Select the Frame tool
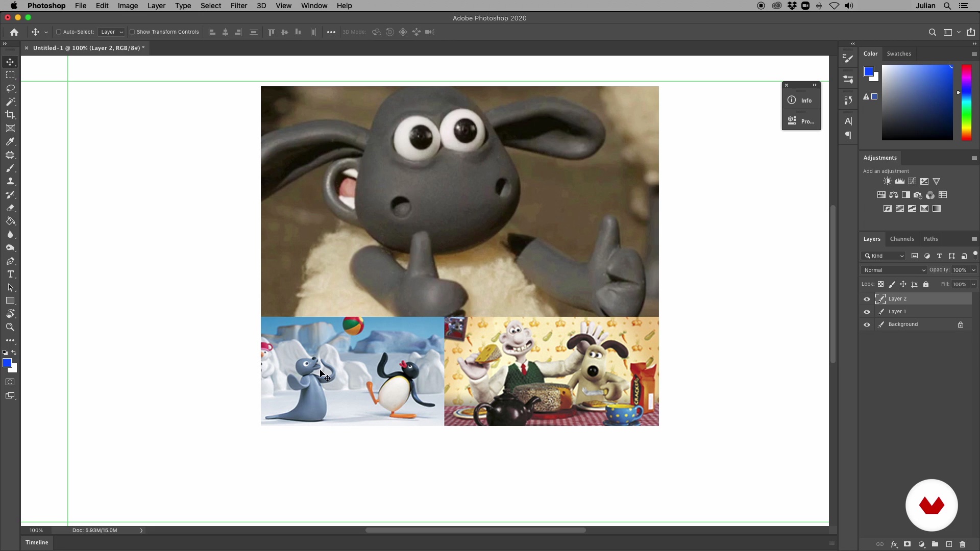 coord(10,128)
